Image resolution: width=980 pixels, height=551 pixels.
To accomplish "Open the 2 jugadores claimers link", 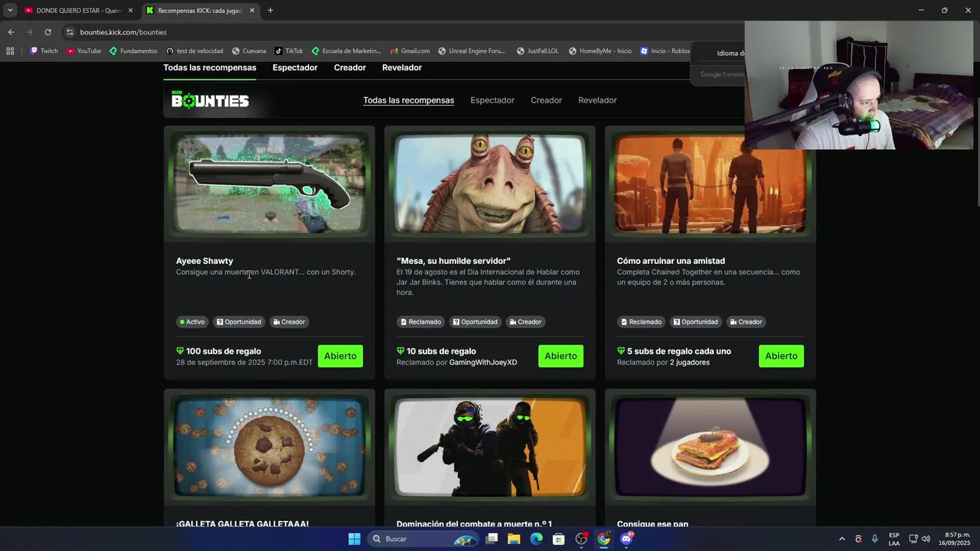I will coord(690,362).
